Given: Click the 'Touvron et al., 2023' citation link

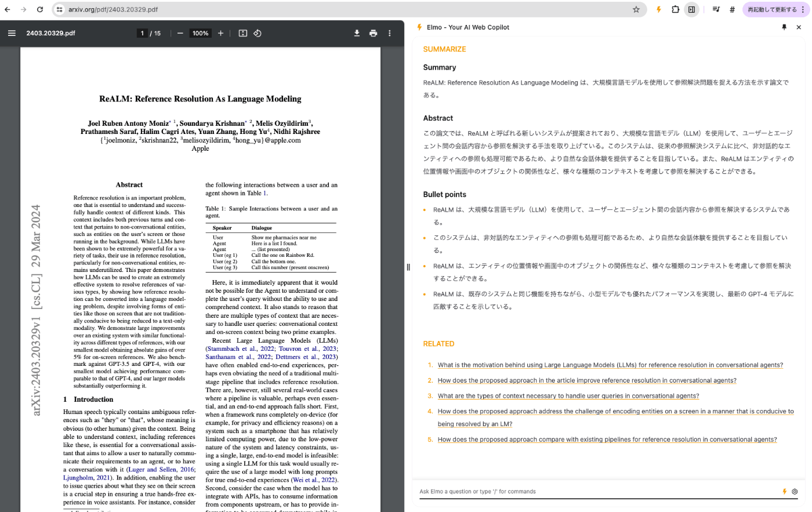Looking at the screenshot, I should 308,348.
